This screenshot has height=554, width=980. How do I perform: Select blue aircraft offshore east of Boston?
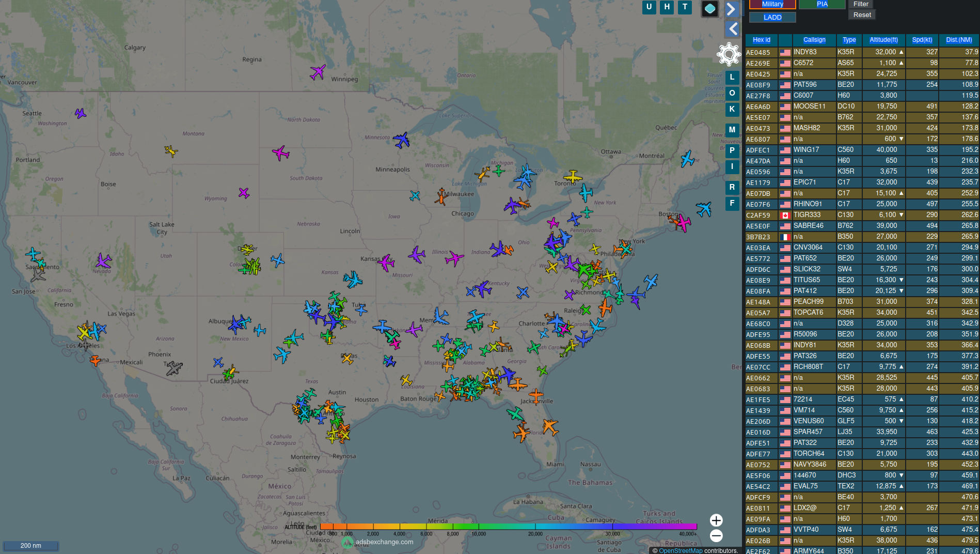704,209
